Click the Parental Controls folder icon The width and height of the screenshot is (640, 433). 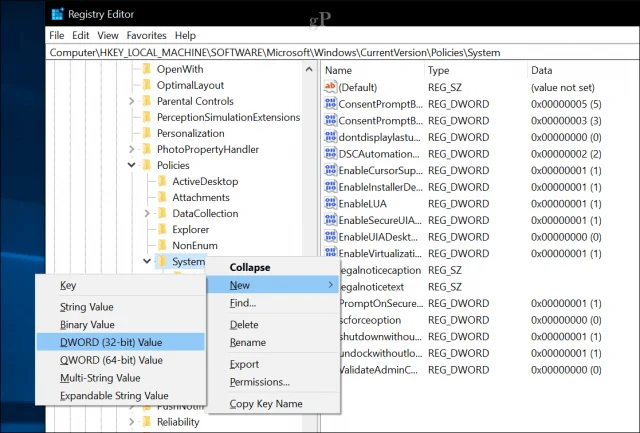[x=147, y=101]
